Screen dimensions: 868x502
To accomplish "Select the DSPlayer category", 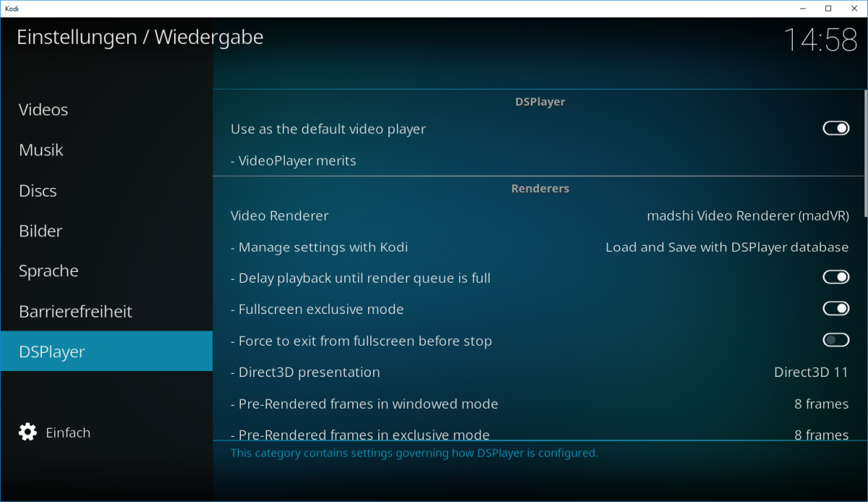I will pyautogui.click(x=106, y=352).
